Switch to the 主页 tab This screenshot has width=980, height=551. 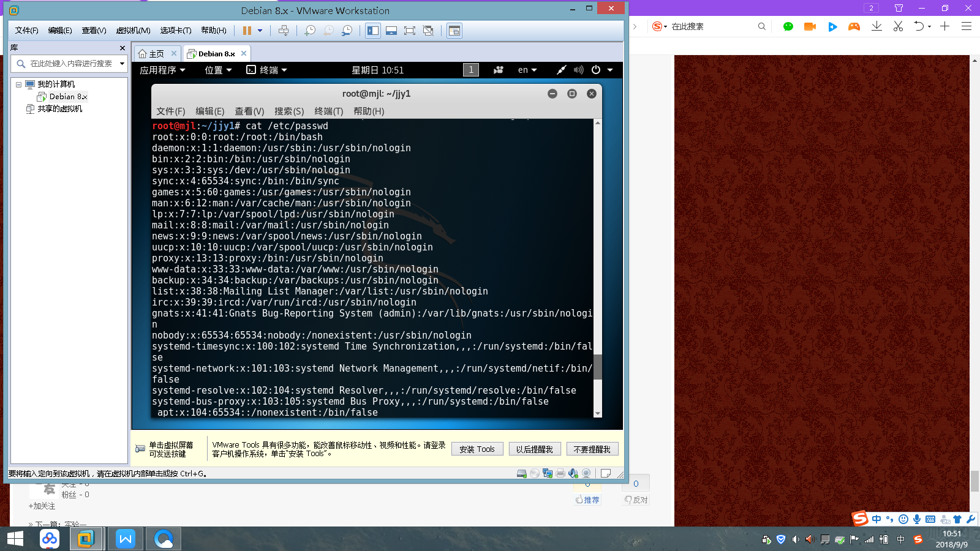(x=157, y=54)
